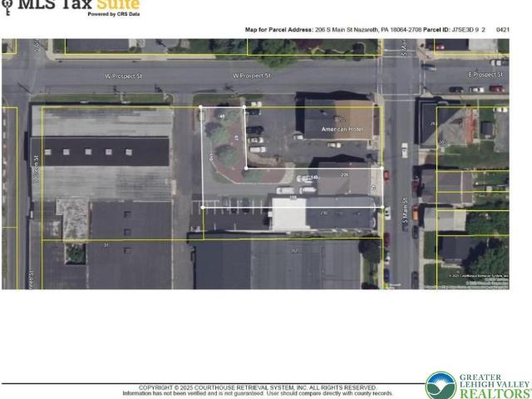
Task: Click the Courthouse Retrieval System copyright notice
Action: 258,388
